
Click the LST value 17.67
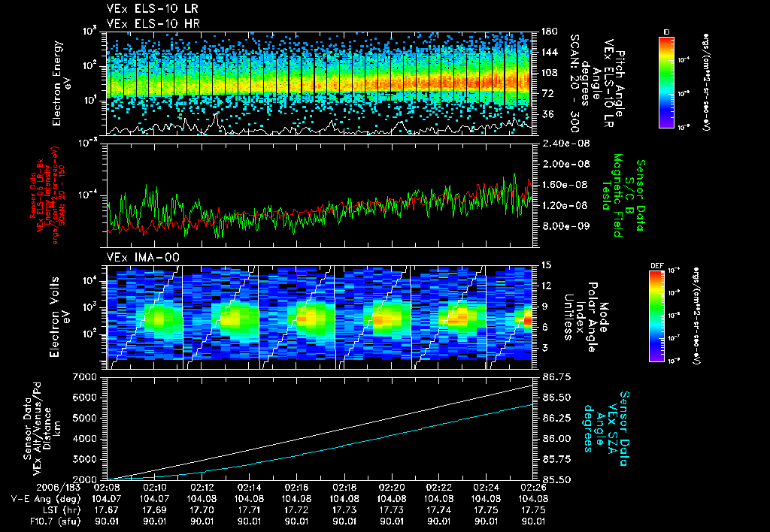pyautogui.click(x=107, y=510)
